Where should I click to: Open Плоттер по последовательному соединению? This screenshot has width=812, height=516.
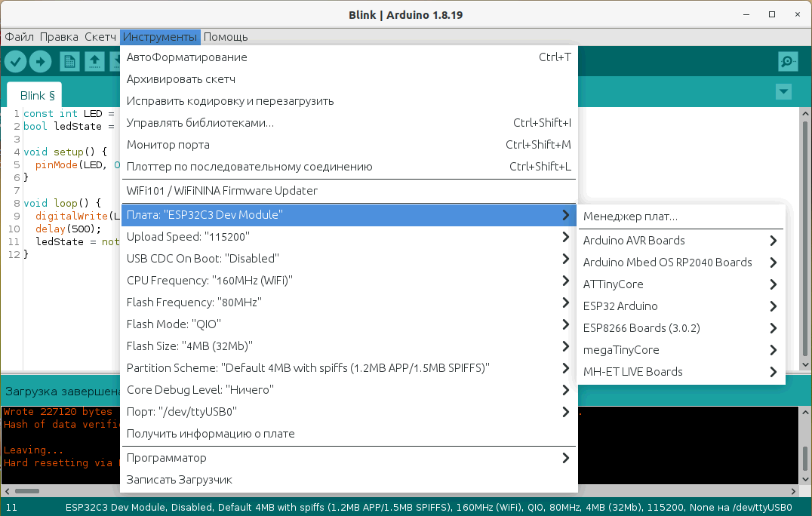(x=349, y=167)
